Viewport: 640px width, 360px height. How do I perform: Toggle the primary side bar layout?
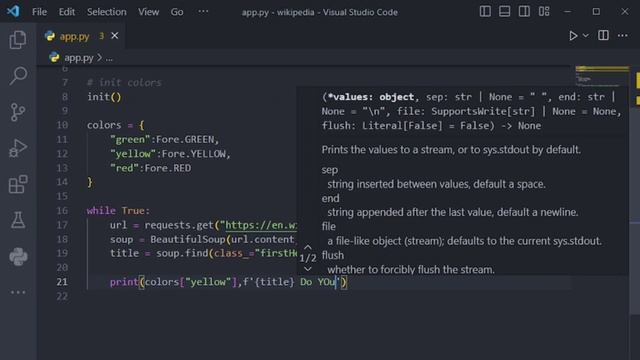(485, 11)
